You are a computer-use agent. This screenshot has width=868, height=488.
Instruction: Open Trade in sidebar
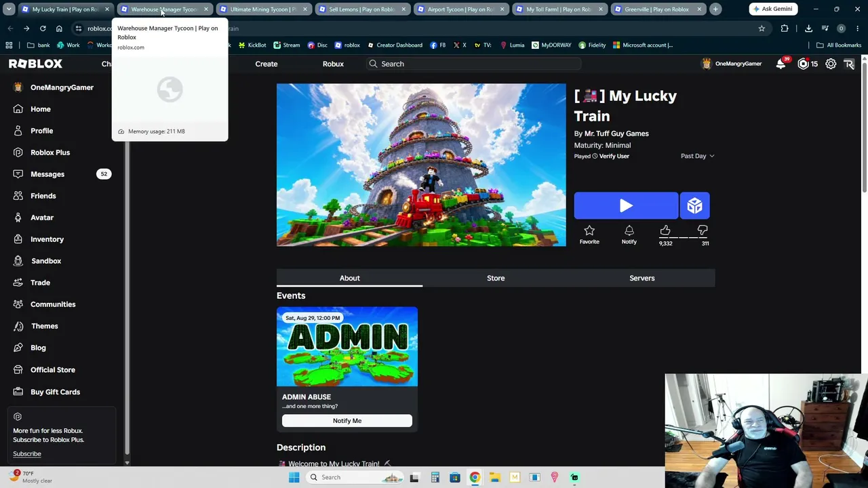(x=40, y=283)
